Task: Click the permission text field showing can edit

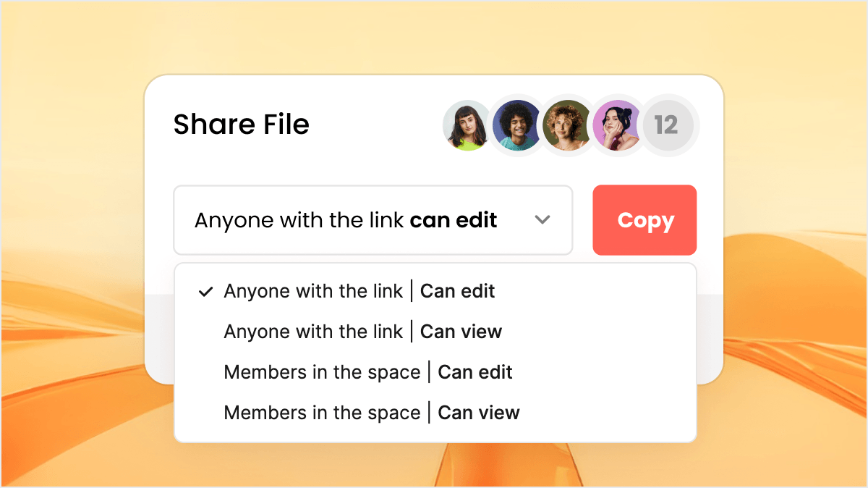Action: 344,220
